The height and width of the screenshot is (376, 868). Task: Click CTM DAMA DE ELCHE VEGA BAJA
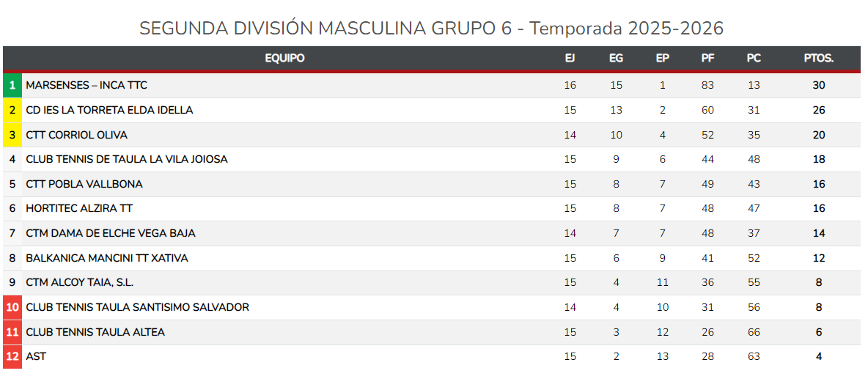point(111,234)
